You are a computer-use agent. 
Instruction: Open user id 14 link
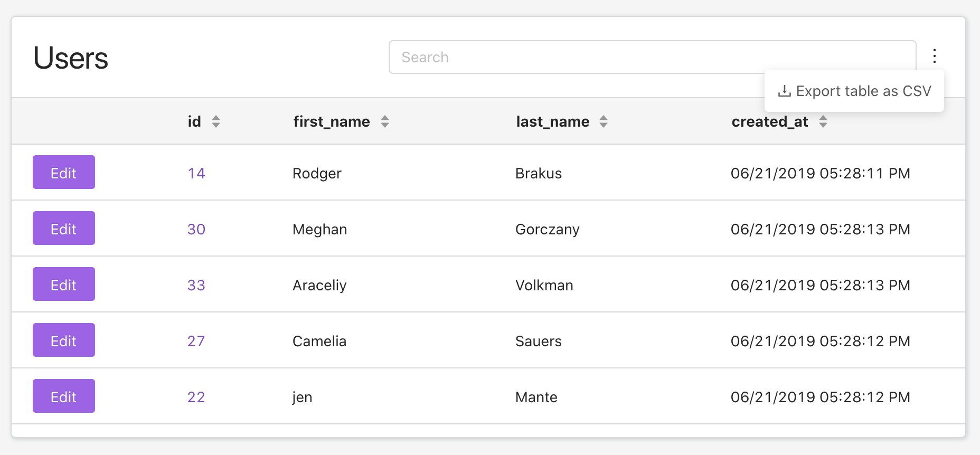pyautogui.click(x=196, y=173)
